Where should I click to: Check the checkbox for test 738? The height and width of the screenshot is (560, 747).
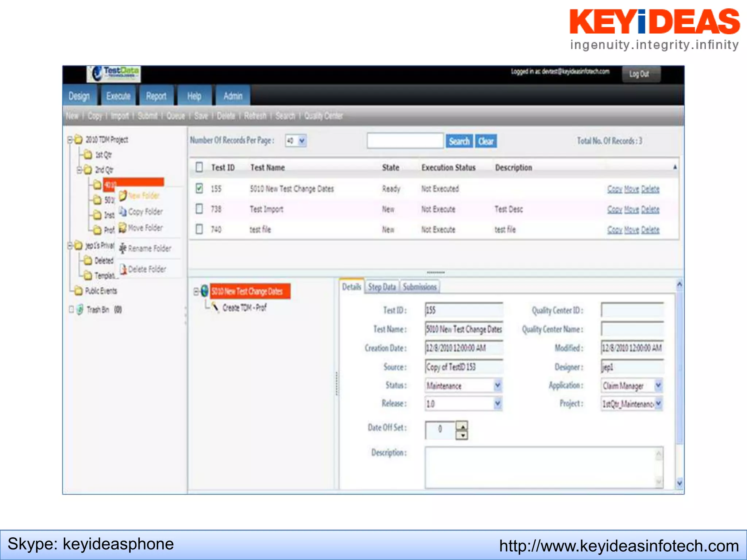[x=199, y=209]
